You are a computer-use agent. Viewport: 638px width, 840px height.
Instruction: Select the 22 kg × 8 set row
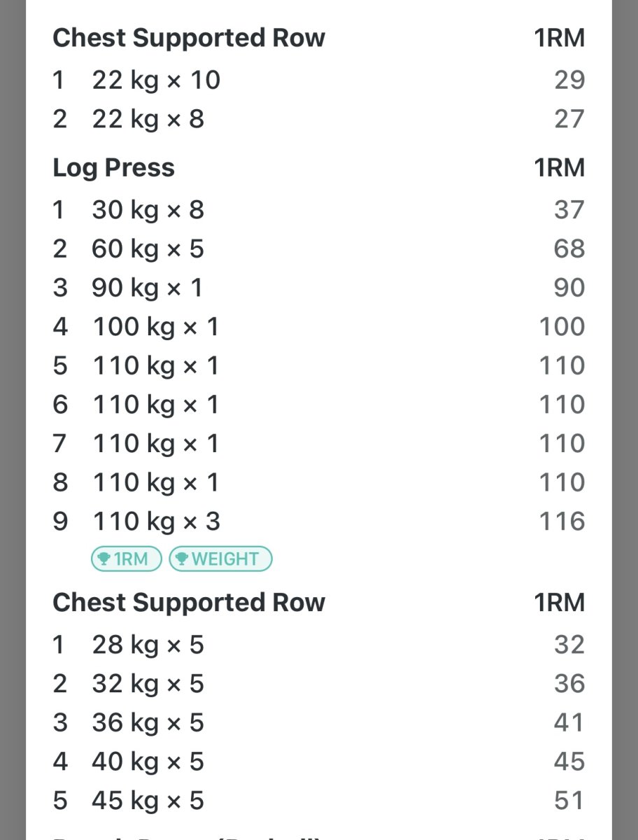pos(148,119)
